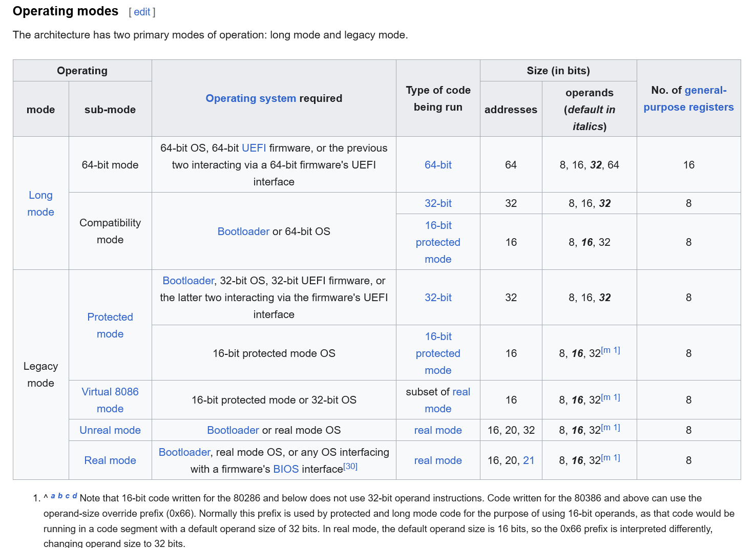Open the 64-bit code type link
The image size is (756, 548).
click(x=438, y=165)
